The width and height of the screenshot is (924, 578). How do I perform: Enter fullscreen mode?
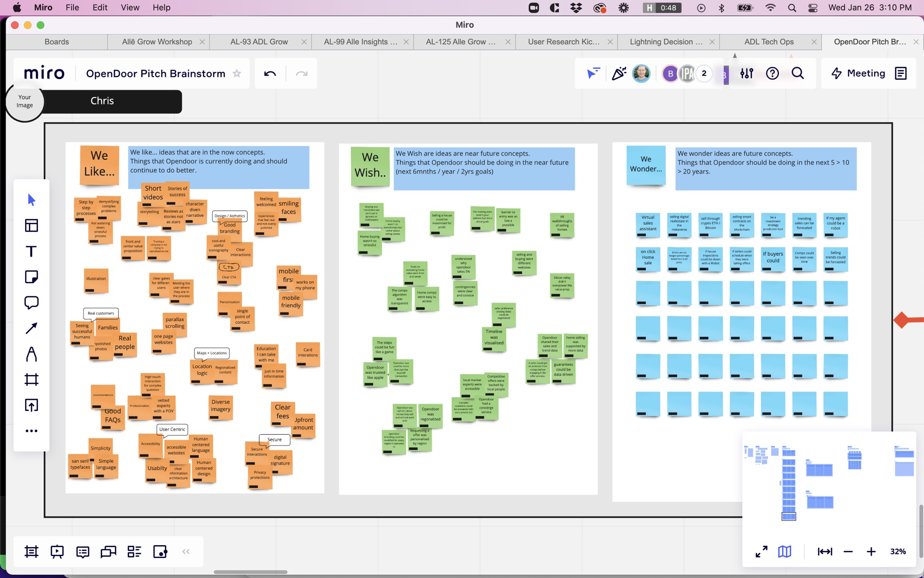pos(761,551)
